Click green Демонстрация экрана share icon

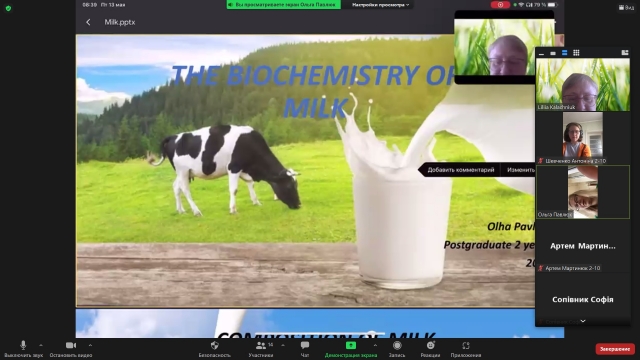pyautogui.click(x=351, y=345)
